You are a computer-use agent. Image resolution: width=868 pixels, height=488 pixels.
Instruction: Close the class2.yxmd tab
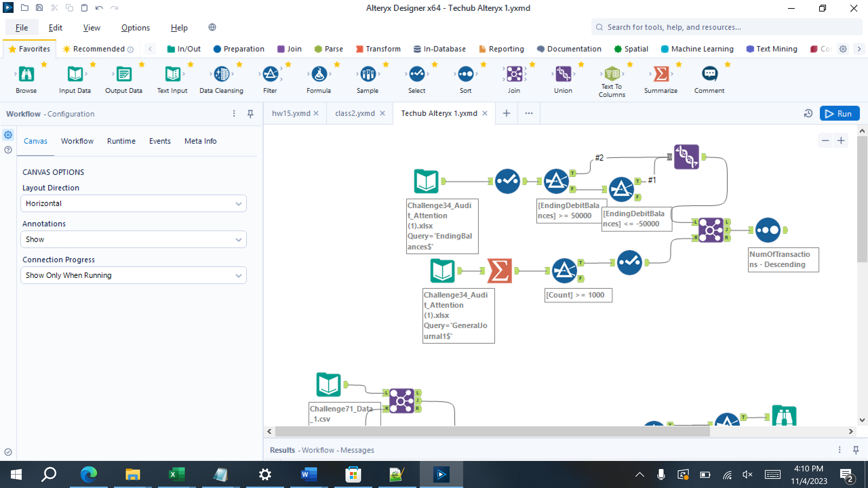click(x=382, y=113)
